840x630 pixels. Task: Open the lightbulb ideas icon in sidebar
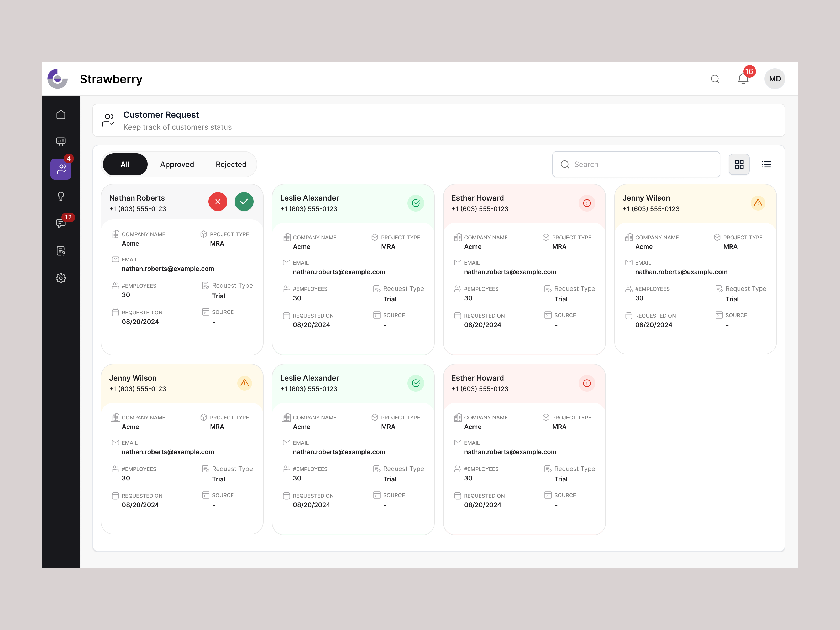click(61, 196)
